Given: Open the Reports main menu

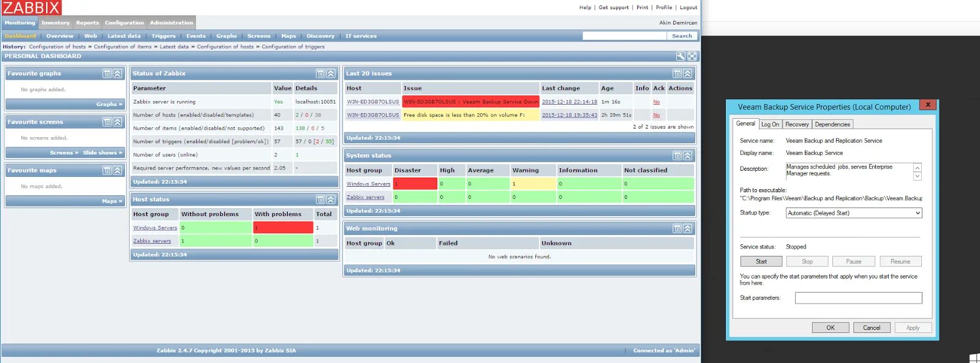Looking at the screenshot, I should point(88,23).
